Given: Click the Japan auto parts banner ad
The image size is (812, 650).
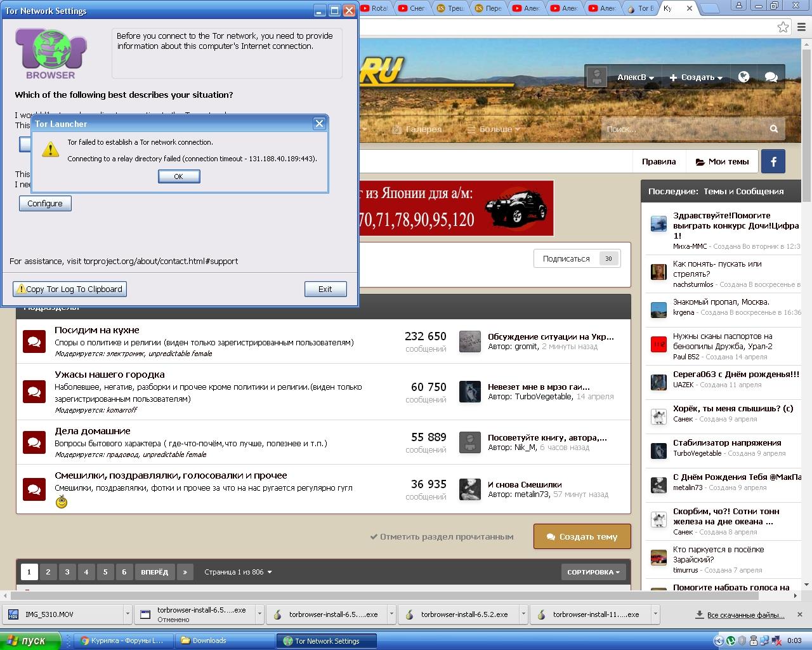Looking at the screenshot, I should click(x=456, y=208).
